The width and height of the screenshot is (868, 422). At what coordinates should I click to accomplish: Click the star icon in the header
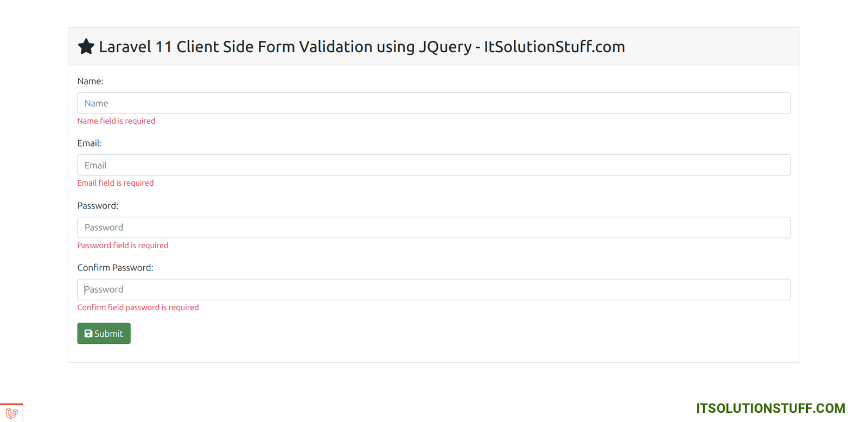click(86, 46)
